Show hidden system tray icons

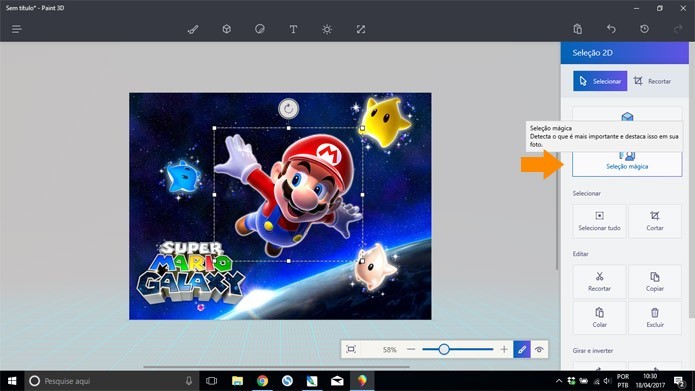[559, 381]
